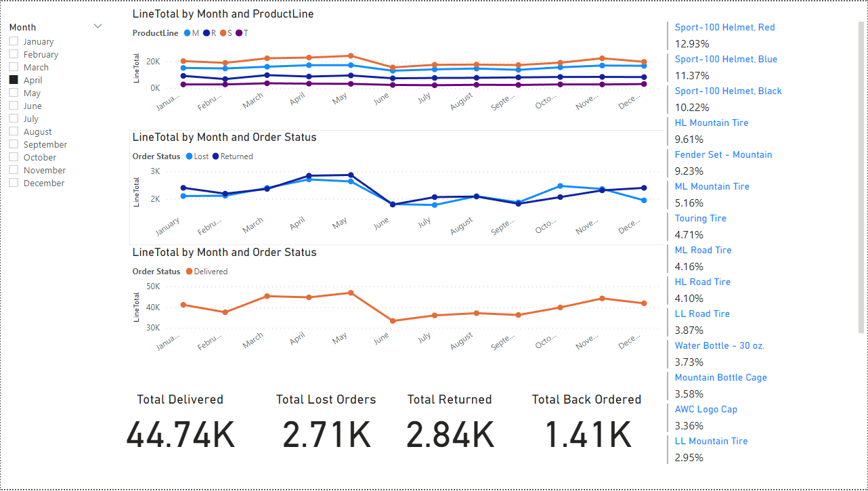Check the December checkbox
868x491 pixels.
tap(12, 183)
